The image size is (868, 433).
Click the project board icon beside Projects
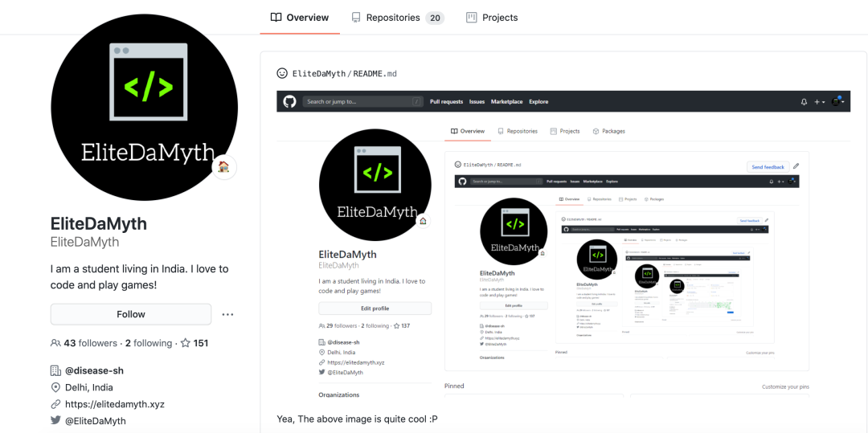click(472, 18)
